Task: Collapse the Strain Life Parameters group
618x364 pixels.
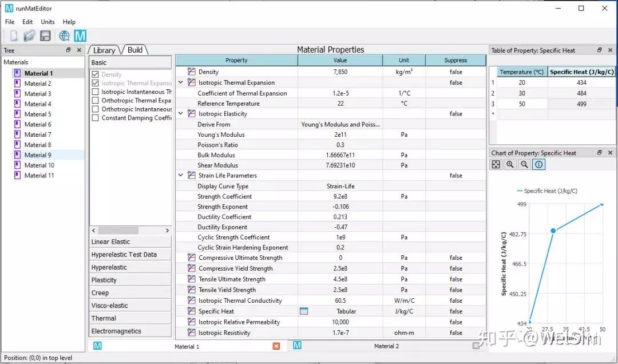Action: tap(180, 175)
